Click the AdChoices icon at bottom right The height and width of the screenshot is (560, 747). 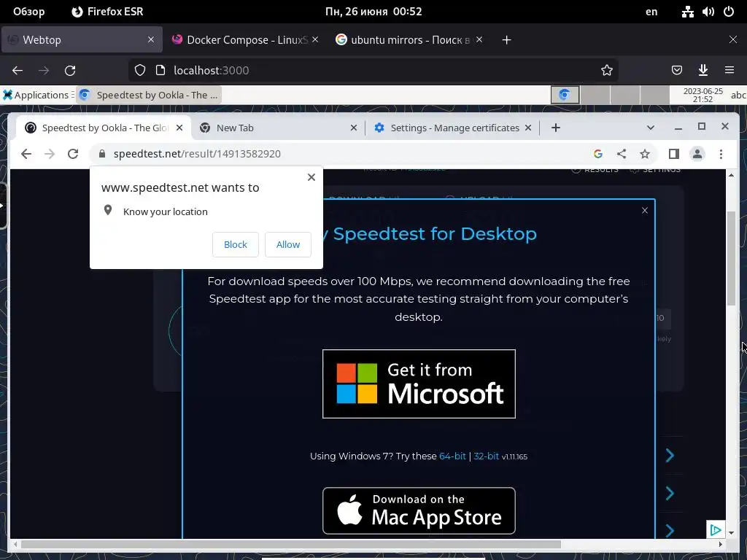[x=716, y=529]
